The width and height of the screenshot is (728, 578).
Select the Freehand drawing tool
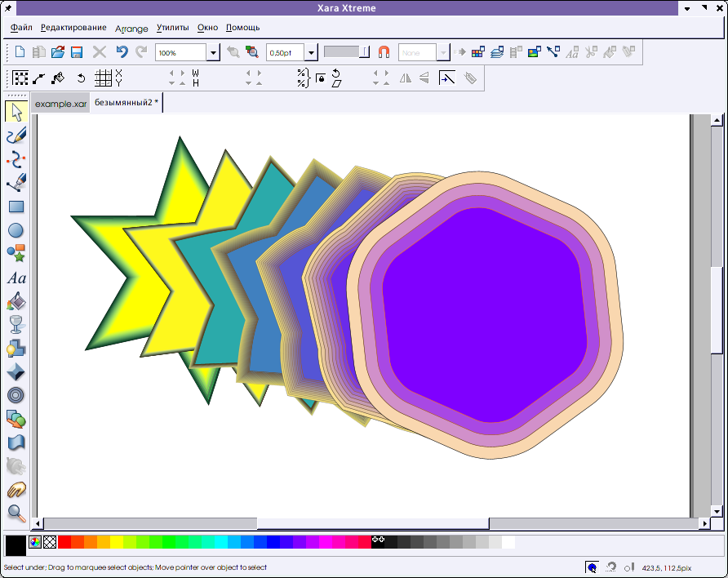point(16,136)
